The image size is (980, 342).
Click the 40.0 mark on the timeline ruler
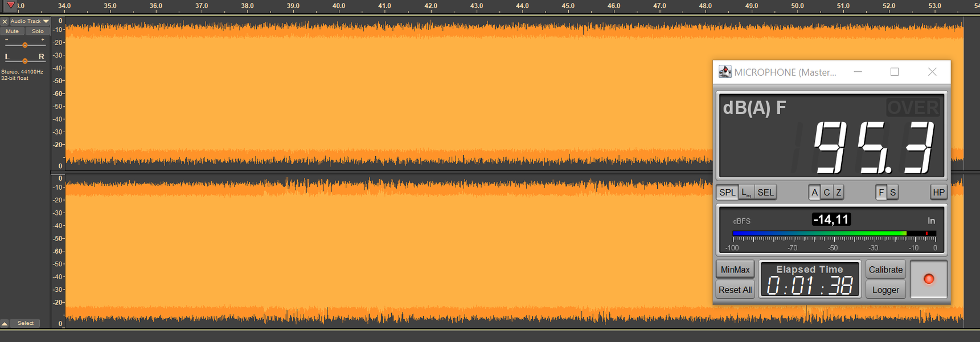coord(339,6)
